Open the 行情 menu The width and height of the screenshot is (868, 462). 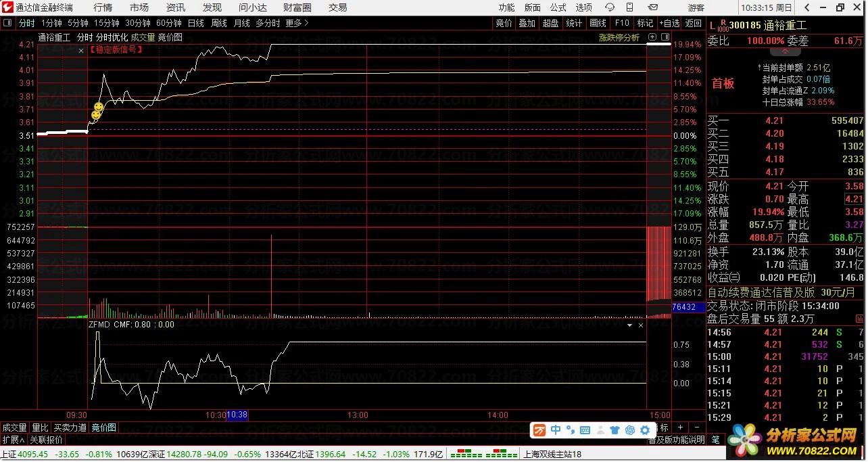click(x=103, y=7)
